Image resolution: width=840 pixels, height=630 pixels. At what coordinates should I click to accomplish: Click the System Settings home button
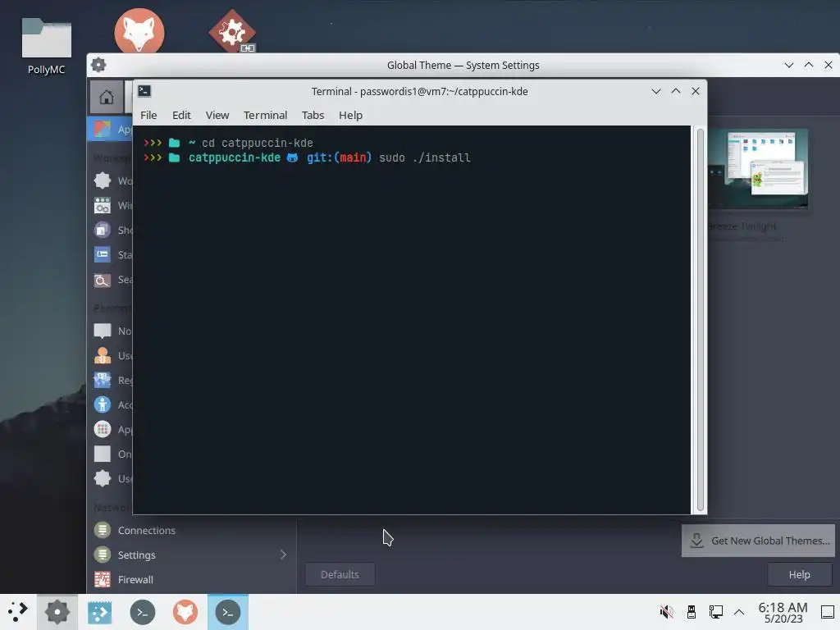coord(106,97)
